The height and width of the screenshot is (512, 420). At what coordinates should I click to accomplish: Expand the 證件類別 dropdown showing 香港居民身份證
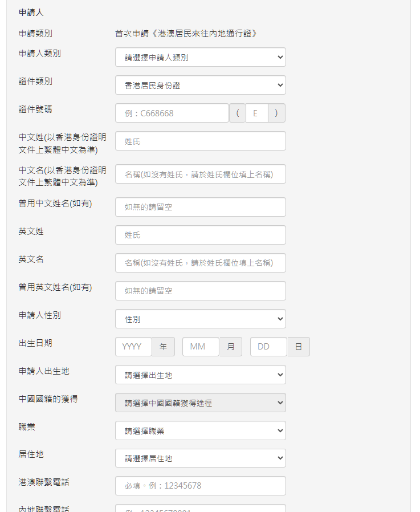(x=200, y=85)
